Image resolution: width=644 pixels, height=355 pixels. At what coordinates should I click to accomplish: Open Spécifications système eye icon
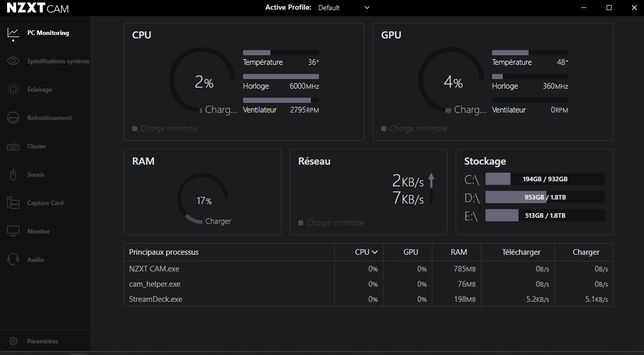13,61
